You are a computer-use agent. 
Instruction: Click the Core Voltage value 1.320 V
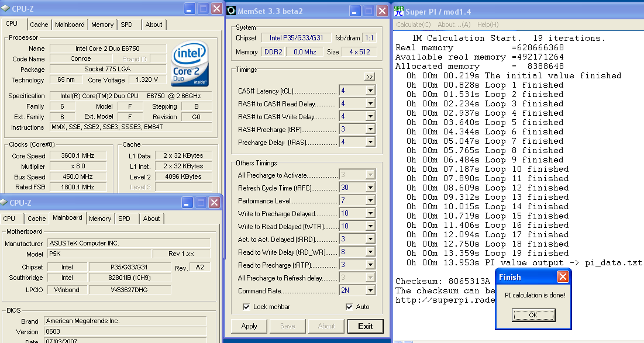147,79
